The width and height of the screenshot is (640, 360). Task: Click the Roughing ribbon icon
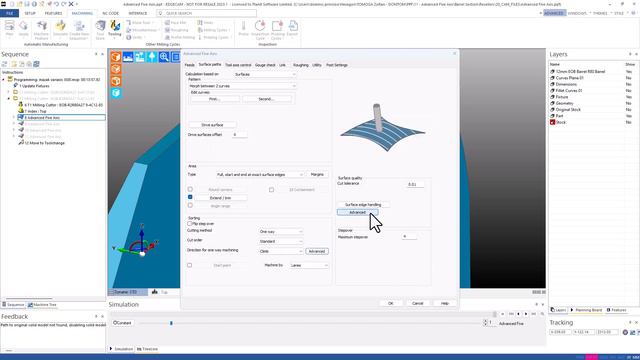(x=176, y=30)
